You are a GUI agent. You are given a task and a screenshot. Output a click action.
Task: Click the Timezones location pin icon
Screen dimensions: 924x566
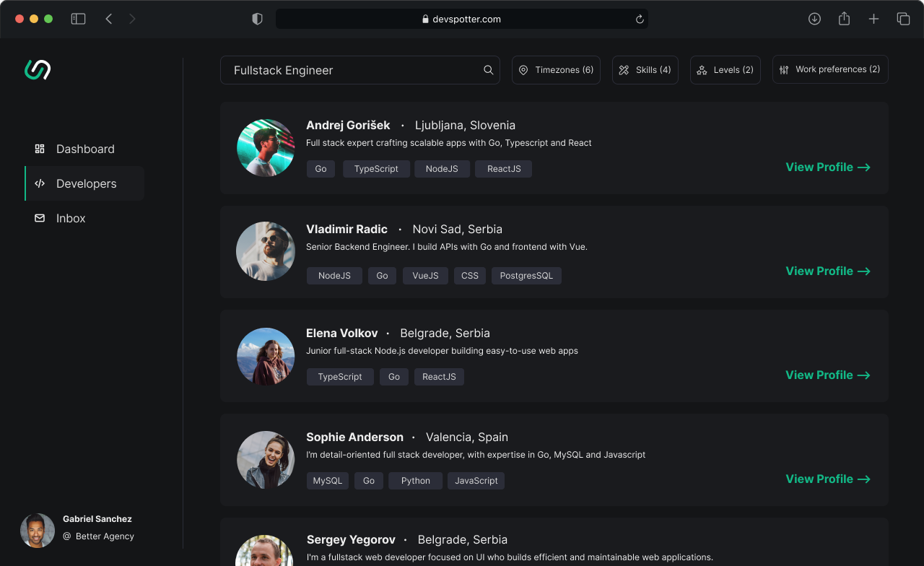point(523,70)
